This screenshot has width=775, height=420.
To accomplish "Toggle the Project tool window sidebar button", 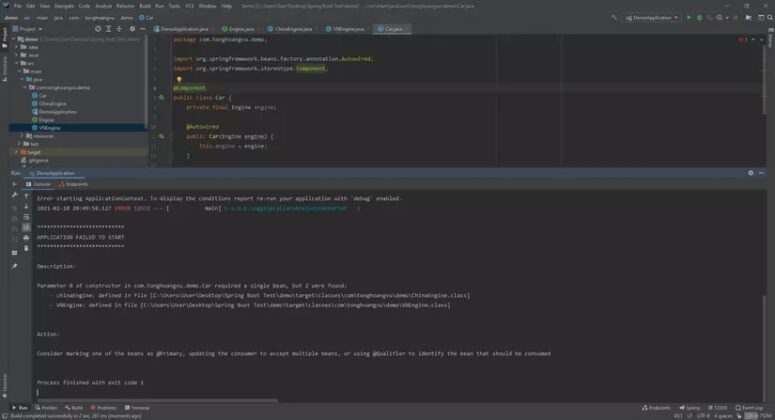I will point(4,38).
